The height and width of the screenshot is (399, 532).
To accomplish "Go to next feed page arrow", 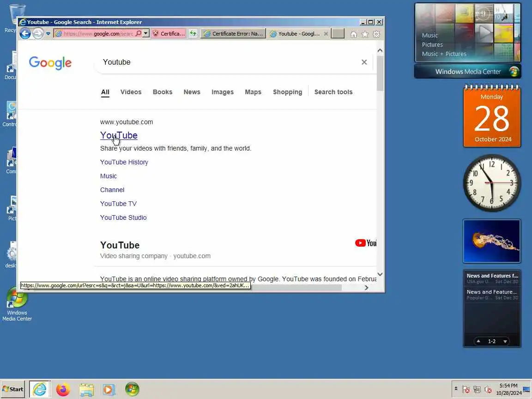I will 505,341.
